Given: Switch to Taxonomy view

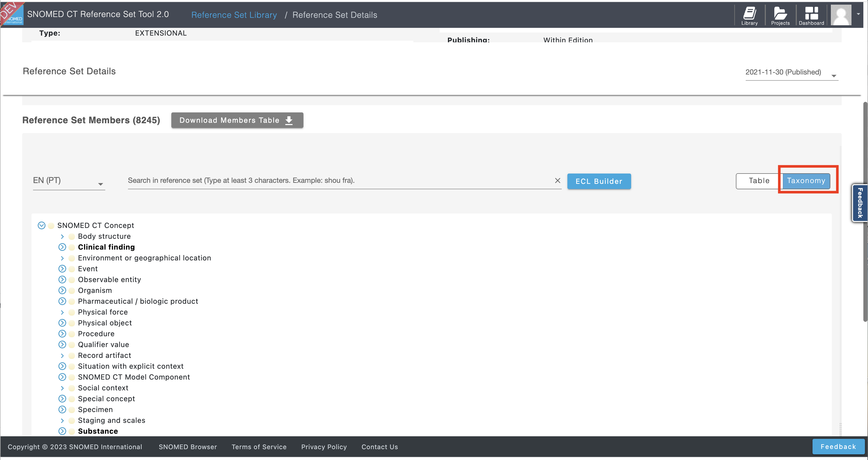Looking at the screenshot, I should [x=806, y=181].
